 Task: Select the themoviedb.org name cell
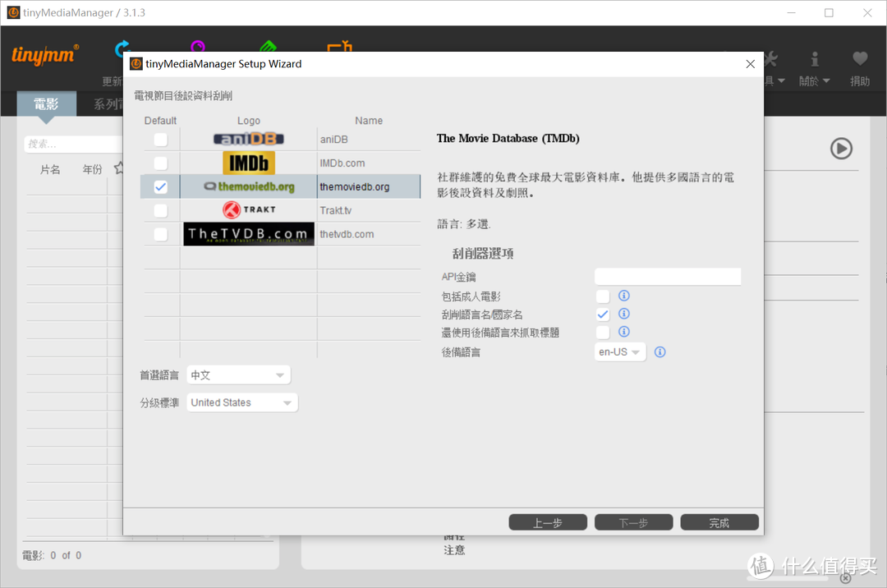click(x=369, y=187)
